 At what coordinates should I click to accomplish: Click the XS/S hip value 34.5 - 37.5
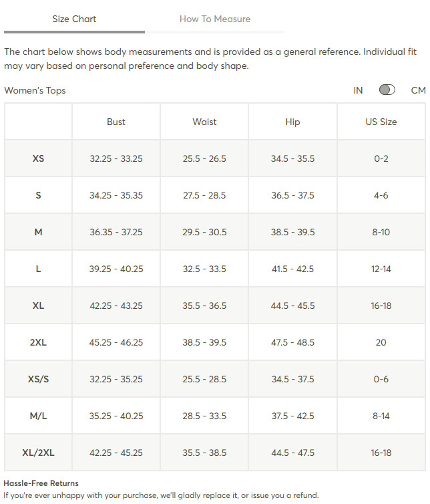click(x=292, y=379)
